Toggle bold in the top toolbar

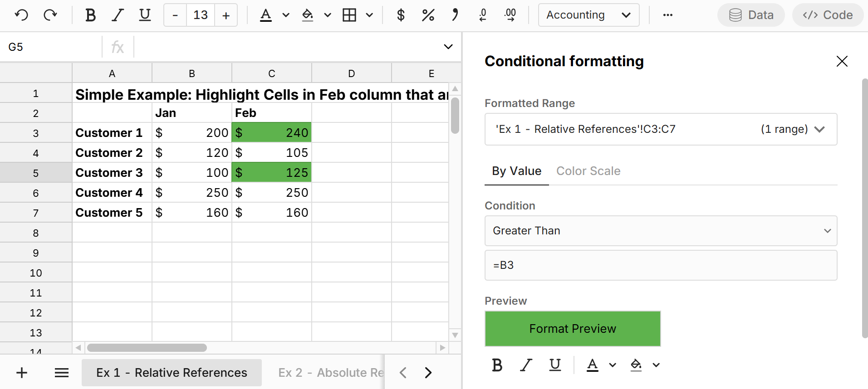pyautogui.click(x=90, y=15)
